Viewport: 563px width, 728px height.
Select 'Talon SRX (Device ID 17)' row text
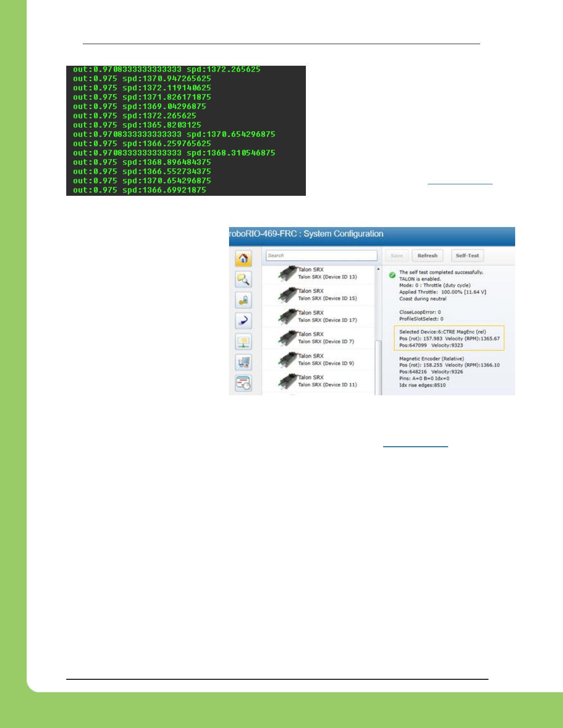[x=327, y=320]
